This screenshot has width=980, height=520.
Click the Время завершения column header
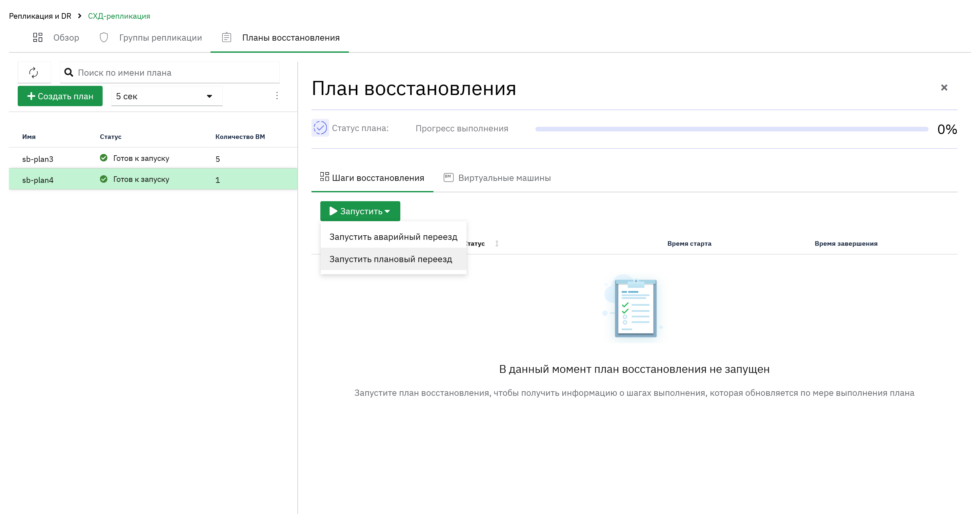point(846,244)
